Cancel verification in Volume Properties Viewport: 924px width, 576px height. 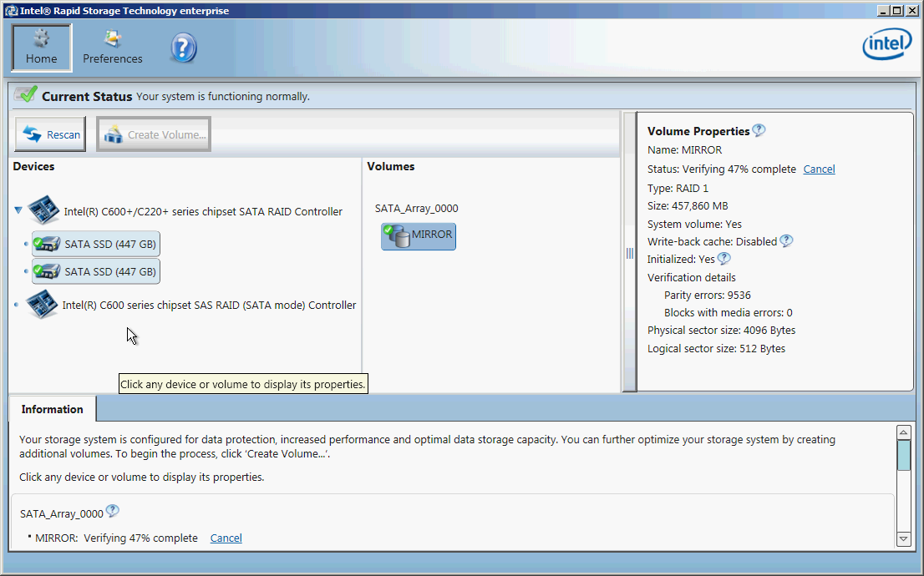pyautogui.click(x=819, y=169)
